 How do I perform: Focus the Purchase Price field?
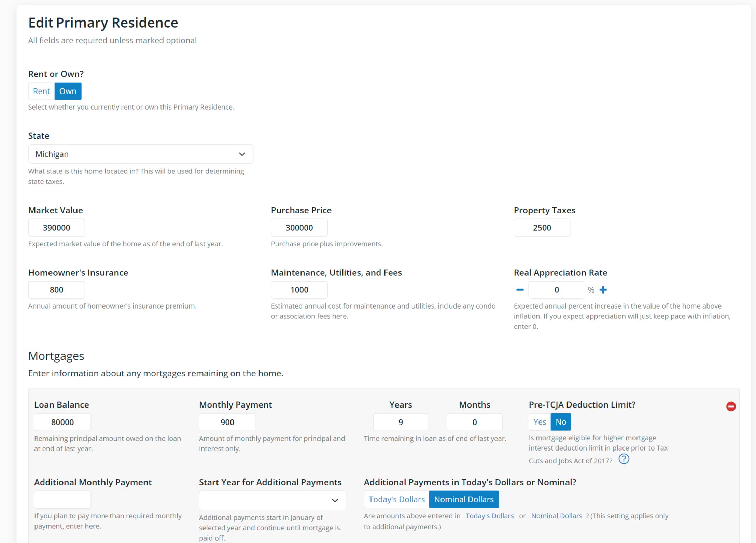[299, 228]
